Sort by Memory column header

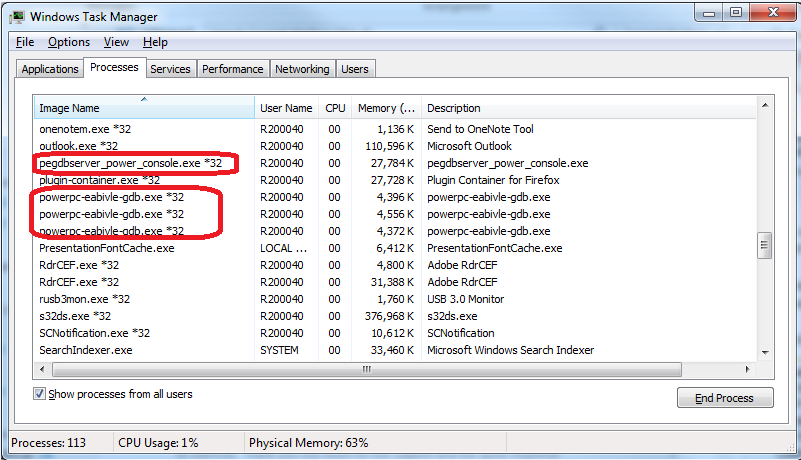[x=386, y=108]
